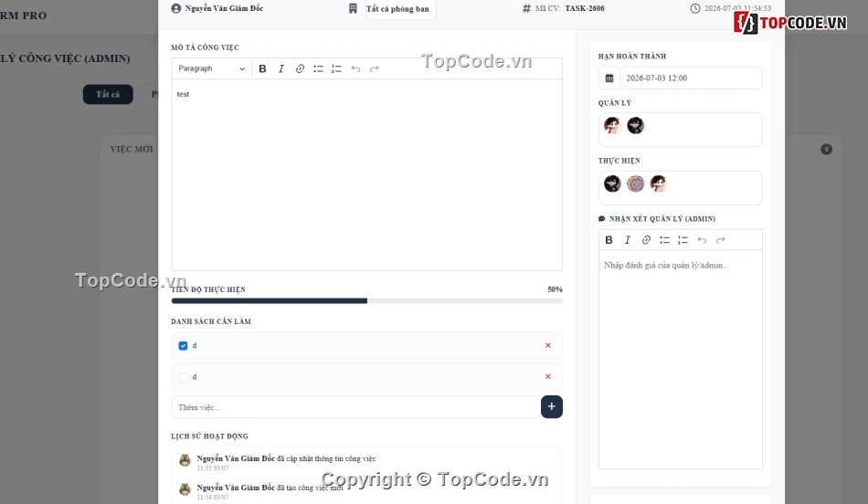Click the third assignee avatar under Thực hiện
This screenshot has height=504, width=868.
tap(659, 184)
